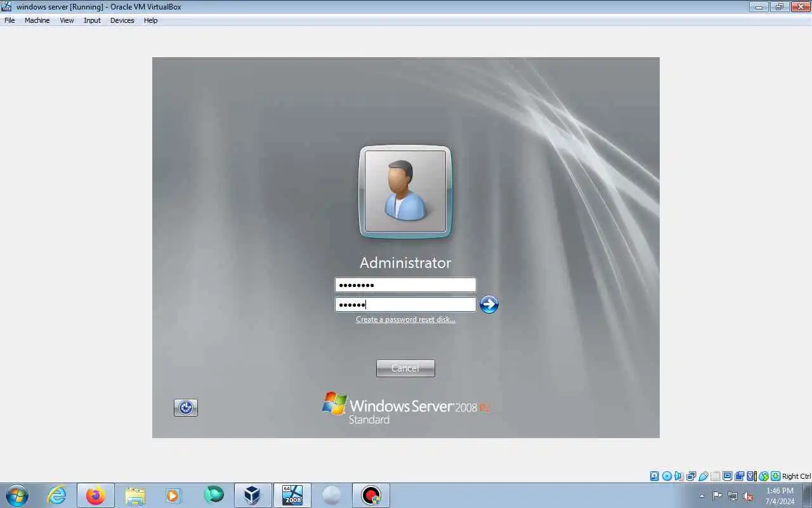
Task: Click the network tray icon
Action: [x=733, y=496]
